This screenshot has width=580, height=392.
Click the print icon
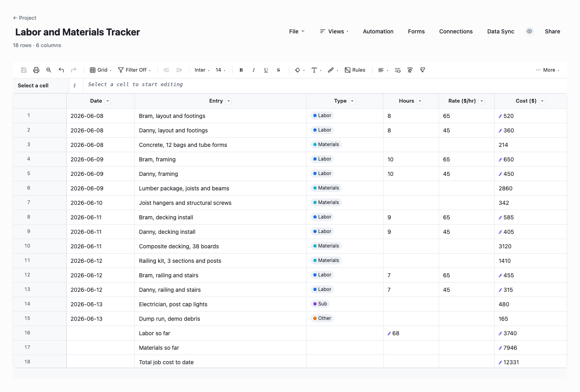[36, 70]
